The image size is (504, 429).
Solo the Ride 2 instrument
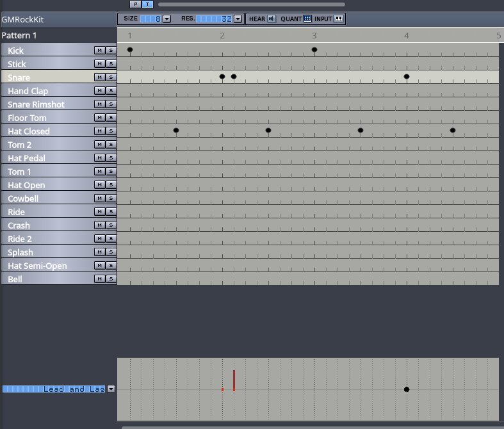click(x=111, y=238)
